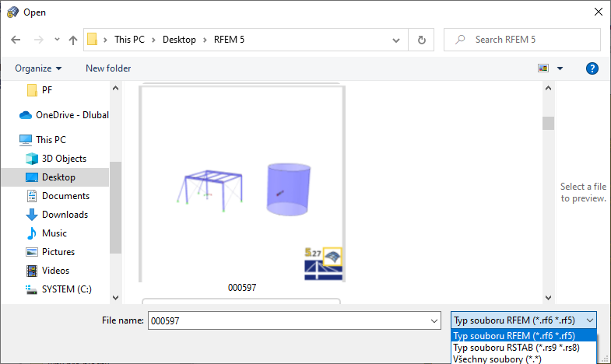Select OneDrive - Dlubal in sidebar
This screenshot has height=364, width=611.
pyautogui.click(x=65, y=115)
